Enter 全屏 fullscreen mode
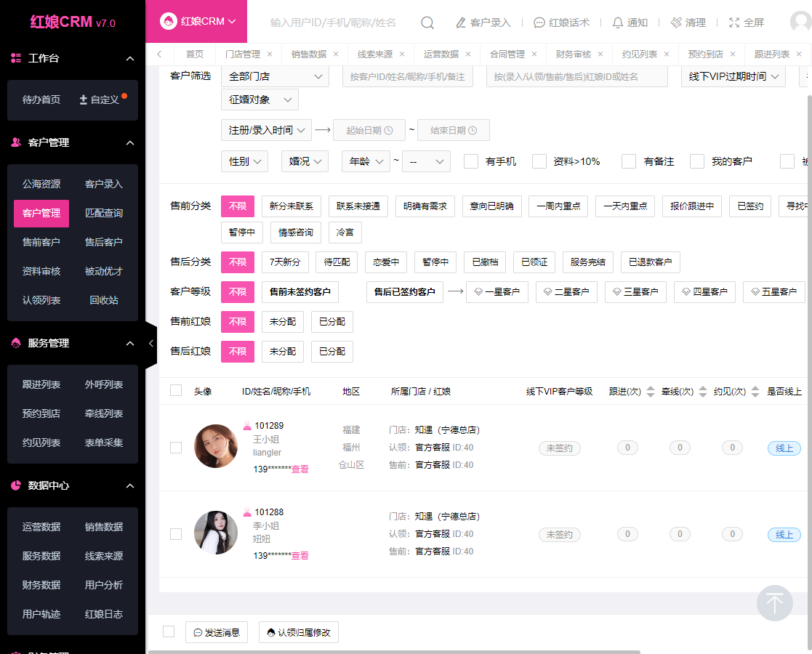The image size is (812, 654). (734, 23)
